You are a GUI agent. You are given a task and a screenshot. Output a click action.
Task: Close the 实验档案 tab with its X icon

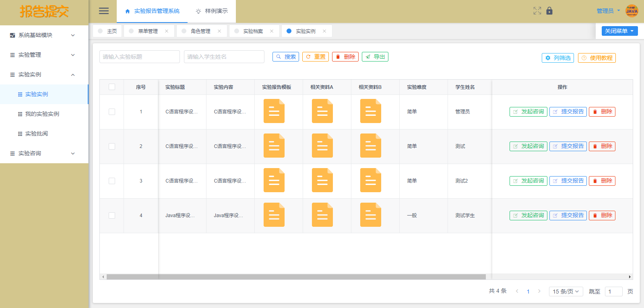(x=272, y=31)
